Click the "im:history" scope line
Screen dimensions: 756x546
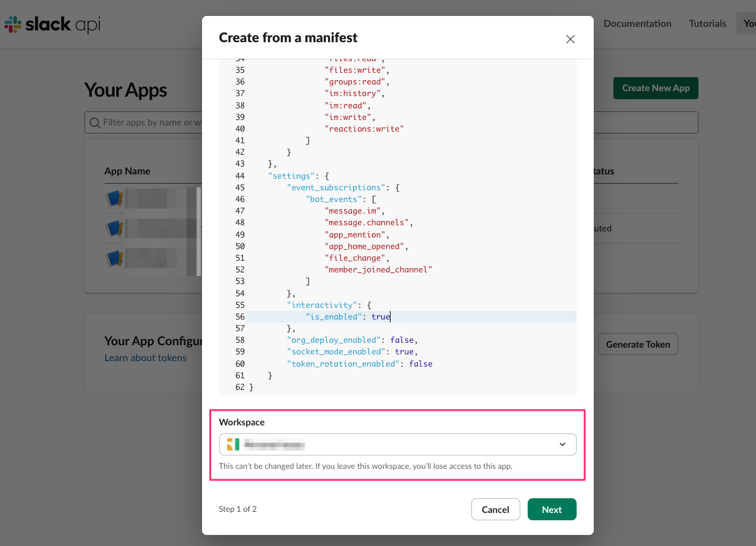click(355, 93)
